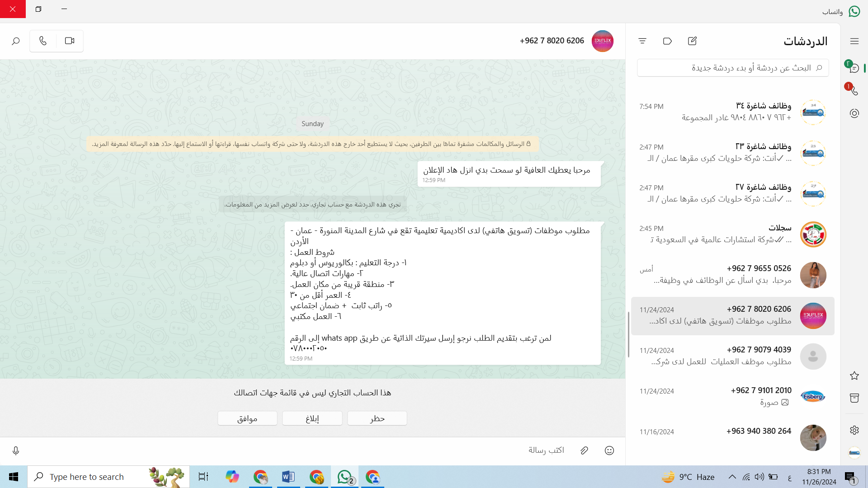
Task: Click the EDUFLEX header profile picture
Action: pos(603,41)
